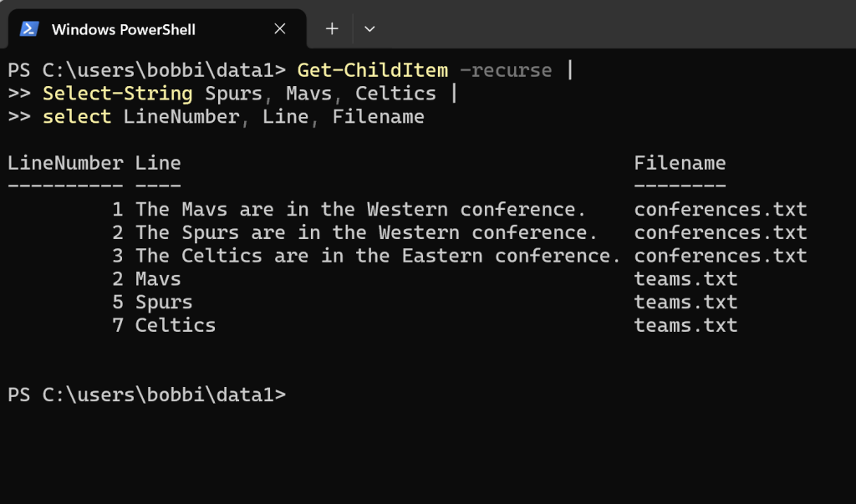856x504 pixels.
Task: Click the Spurs result line from teams.txt
Action: coord(164,302)
